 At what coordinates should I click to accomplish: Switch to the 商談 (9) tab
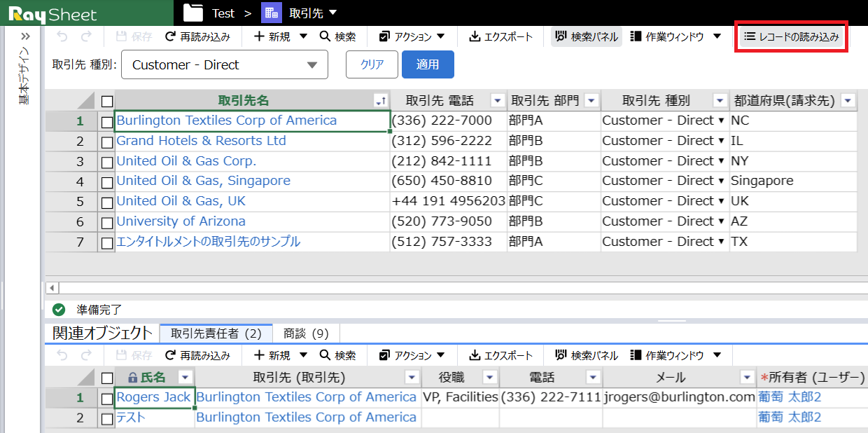(x=306, y=334)
